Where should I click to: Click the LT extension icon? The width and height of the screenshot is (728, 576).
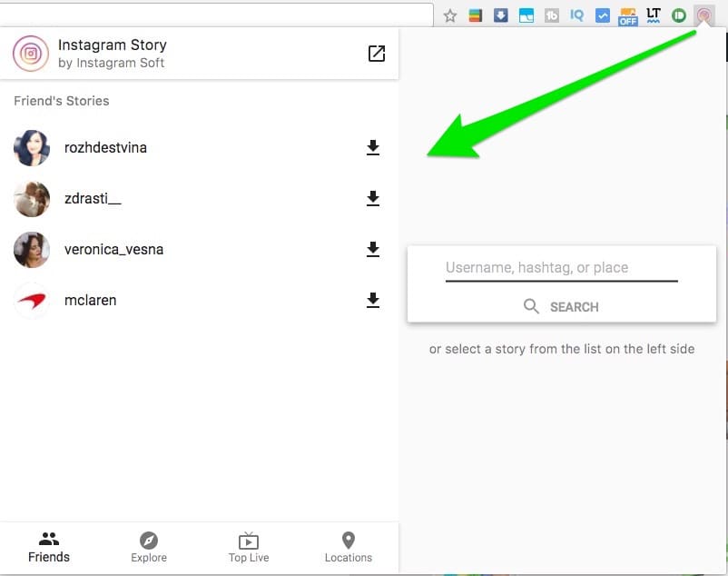click(x=654, y=15)
